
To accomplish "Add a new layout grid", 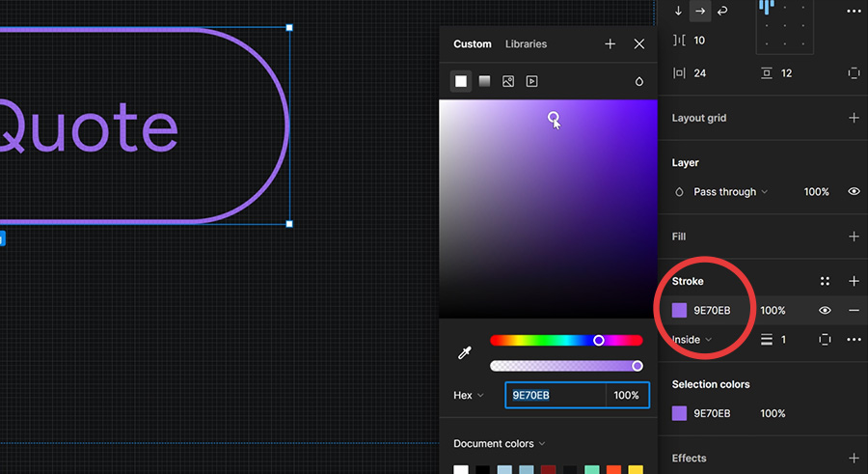I will pos(854,118).
